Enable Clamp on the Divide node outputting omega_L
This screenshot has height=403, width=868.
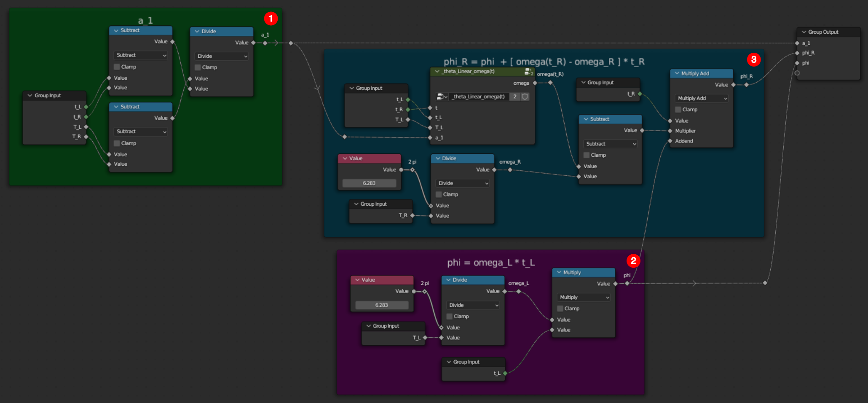[x=450, y=316]
